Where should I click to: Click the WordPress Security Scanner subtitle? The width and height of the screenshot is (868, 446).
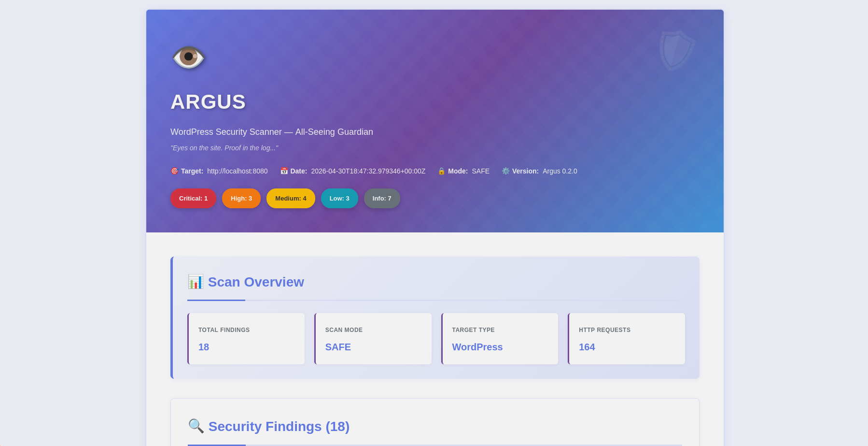pyautogui.click(x=272, y=132)
